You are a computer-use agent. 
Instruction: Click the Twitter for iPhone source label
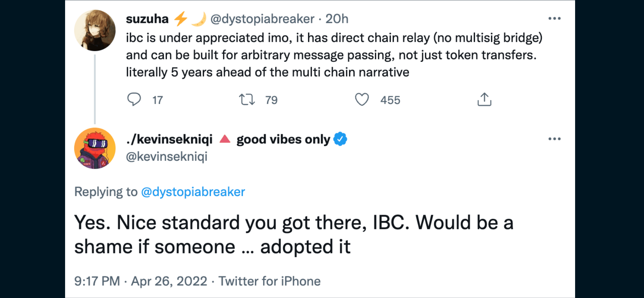(x=269, y=281)
